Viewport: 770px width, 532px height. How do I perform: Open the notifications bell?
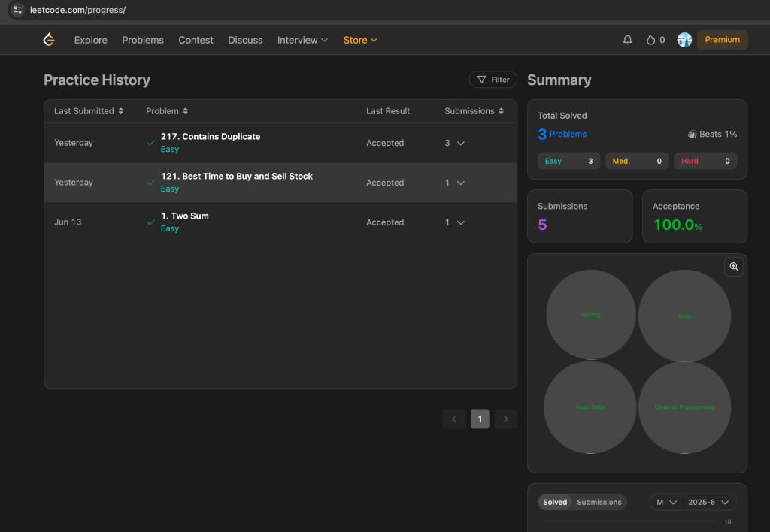[x=627, y=40]
